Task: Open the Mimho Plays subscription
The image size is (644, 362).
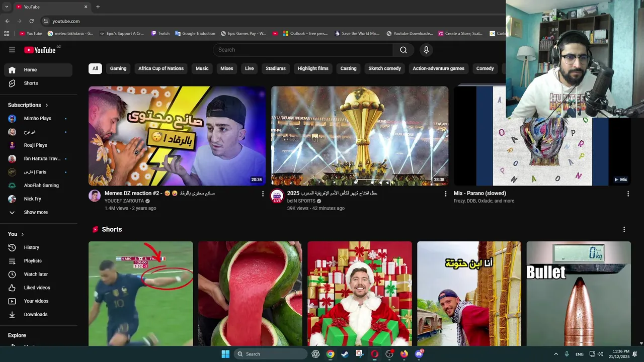Action: pos(38,119)
